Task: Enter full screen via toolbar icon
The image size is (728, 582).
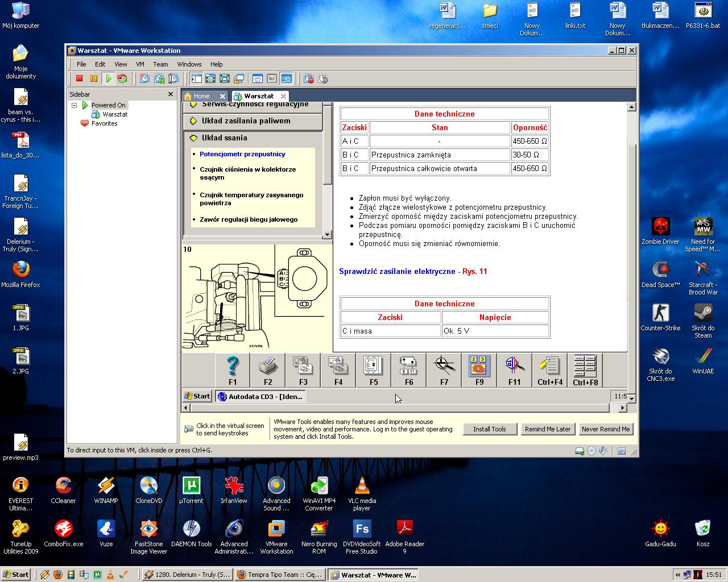Action: 225,78
